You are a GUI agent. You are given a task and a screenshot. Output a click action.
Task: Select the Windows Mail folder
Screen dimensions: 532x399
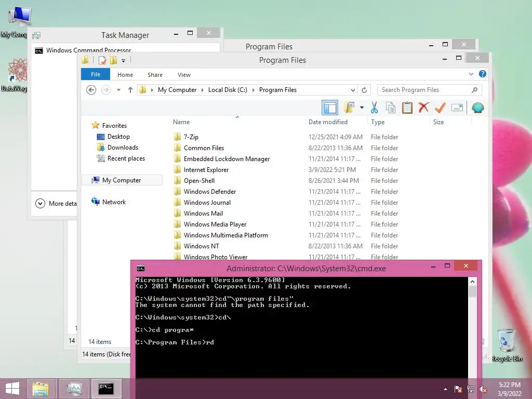(203, 213)
